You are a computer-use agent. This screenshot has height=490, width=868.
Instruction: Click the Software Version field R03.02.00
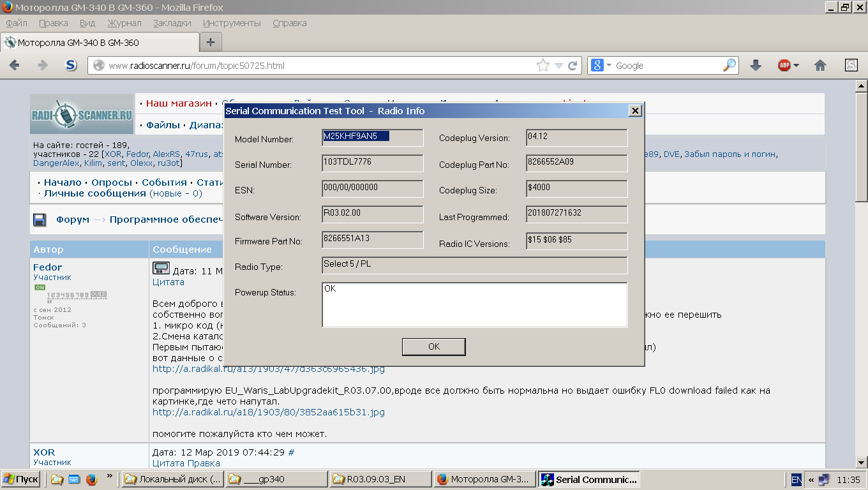[373, 214]
